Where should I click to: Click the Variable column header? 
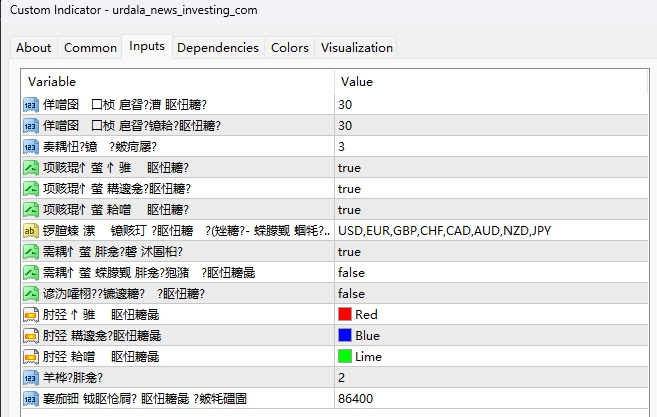[x=178, y=82]
